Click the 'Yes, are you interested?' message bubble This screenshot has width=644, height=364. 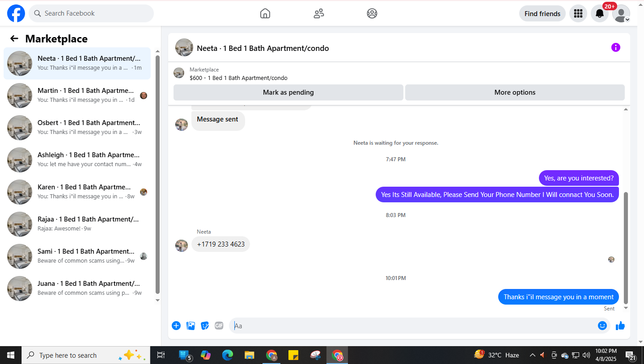pos(579,178)
